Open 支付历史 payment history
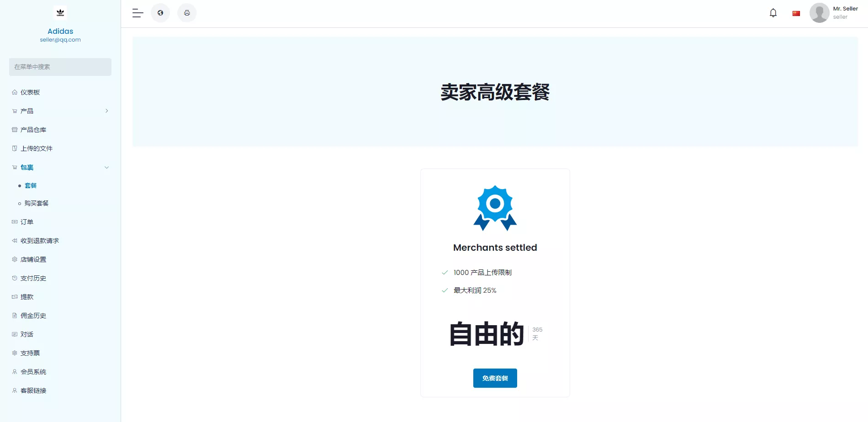The height and width of the screenshot is (422, 868). tap(32, 278)
